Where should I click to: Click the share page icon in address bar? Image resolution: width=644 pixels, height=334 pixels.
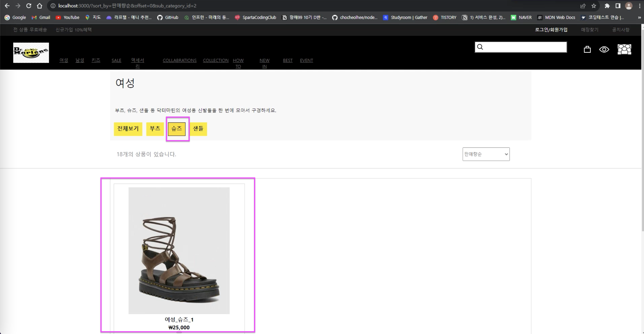(583, 6)
